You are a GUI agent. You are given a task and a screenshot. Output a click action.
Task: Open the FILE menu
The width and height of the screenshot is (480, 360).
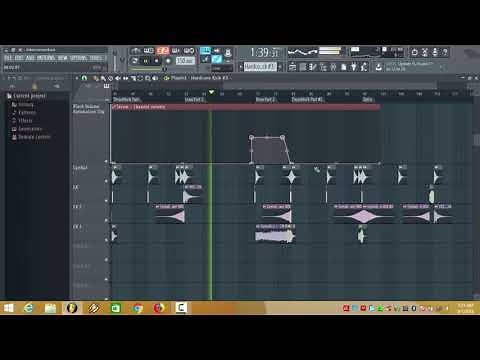click(7, 58)
